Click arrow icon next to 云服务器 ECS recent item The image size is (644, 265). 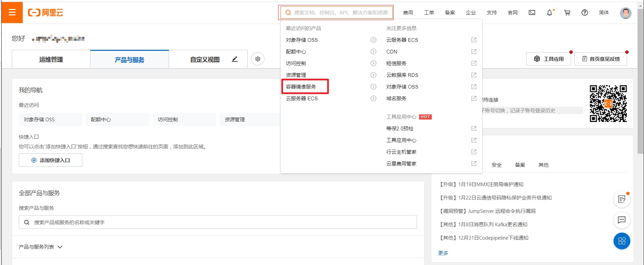point(373,99)
